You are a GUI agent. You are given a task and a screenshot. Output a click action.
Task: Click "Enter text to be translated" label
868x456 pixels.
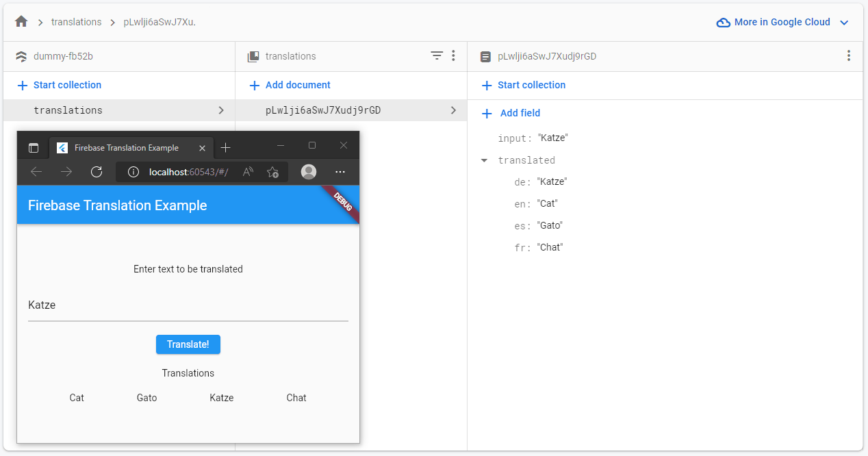(188, 269)
